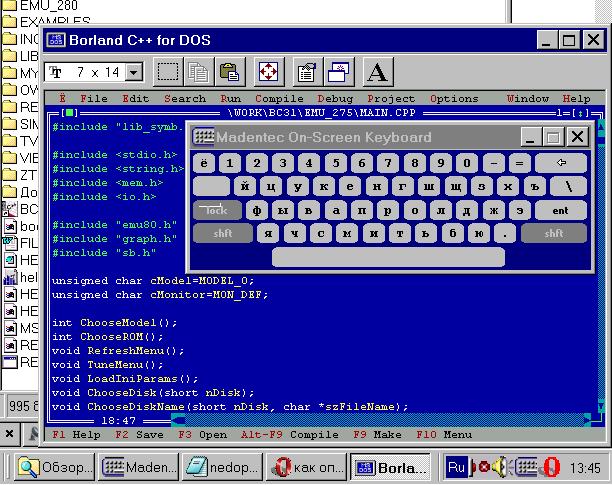
Task: Click vertical scrollbar down arrow in editor
Action: 601,407
